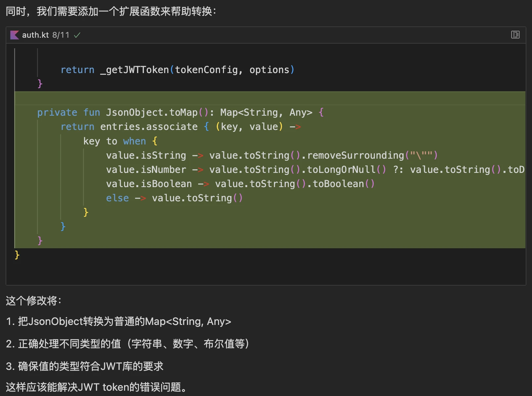Click list item 3 about JWT库 requirements
Viewport: 532px width, 396px height.
(x=85, y=366)
